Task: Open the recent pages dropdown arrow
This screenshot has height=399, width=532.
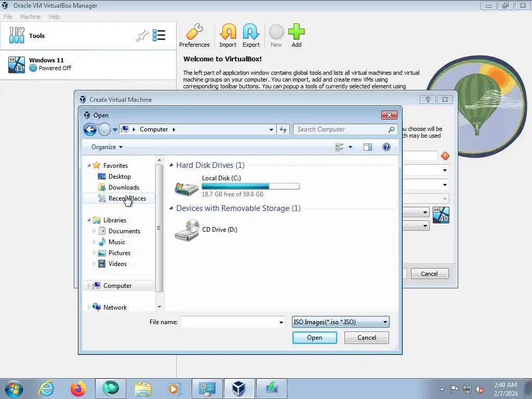Action: [115, 129]
